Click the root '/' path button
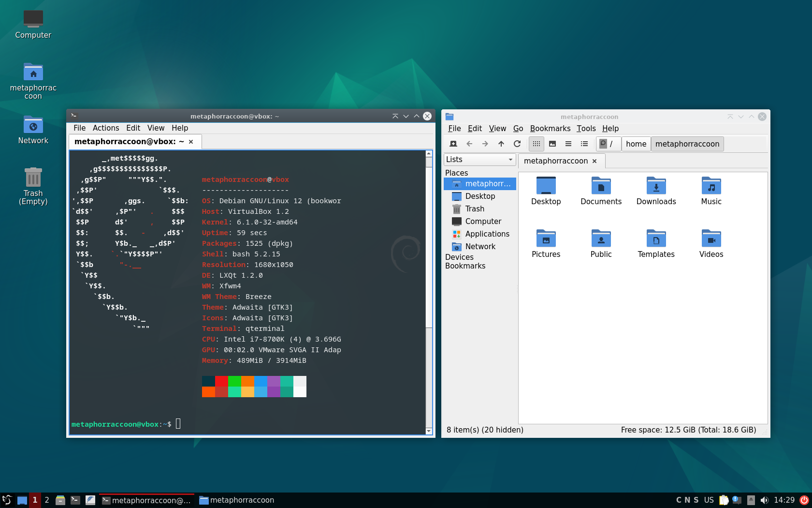Viewport: 812px width, 508px height. click(609, 144)
